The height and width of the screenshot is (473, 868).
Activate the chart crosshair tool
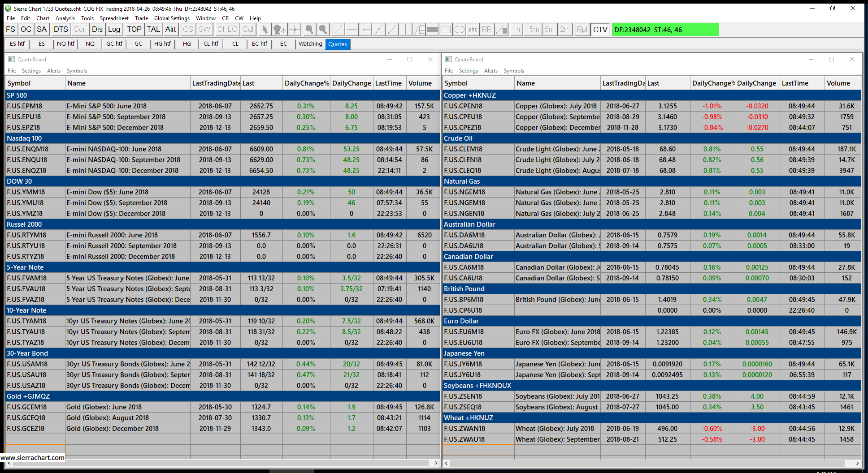point(295,30)
